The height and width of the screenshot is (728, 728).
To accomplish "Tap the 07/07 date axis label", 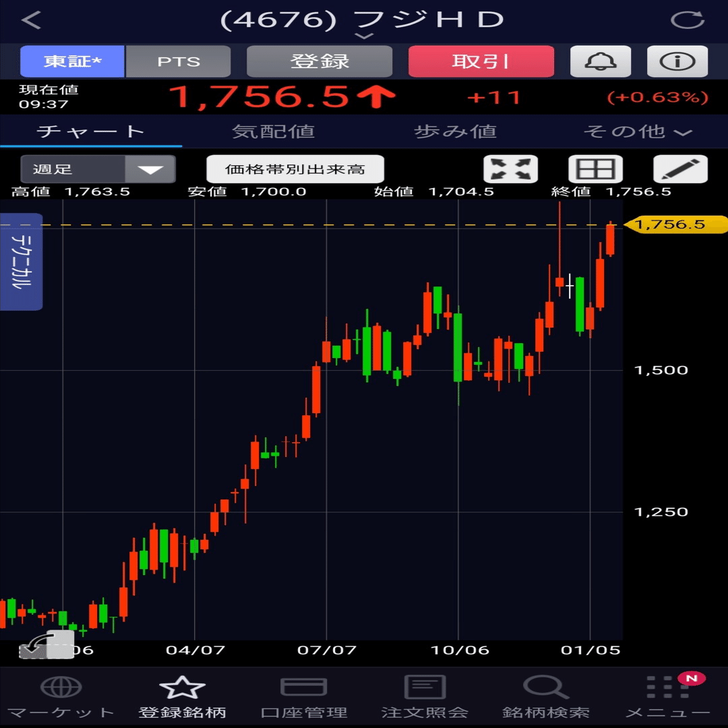I will click(327, 650).
